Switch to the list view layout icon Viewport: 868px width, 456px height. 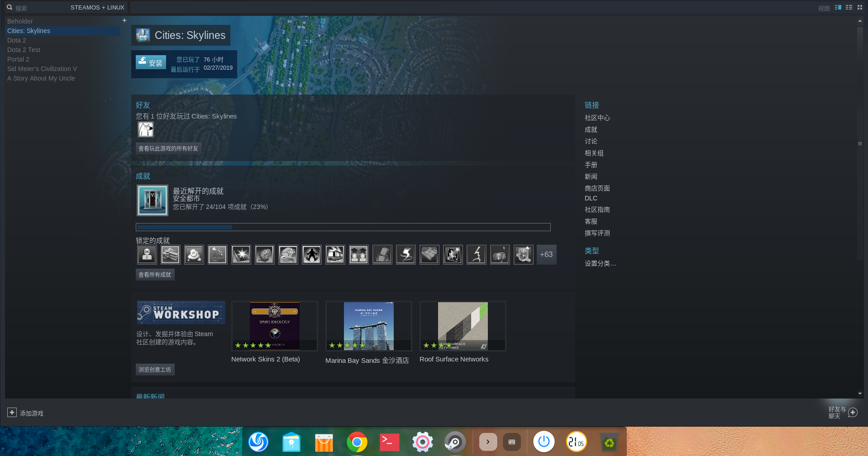click(x=849, y=7)
